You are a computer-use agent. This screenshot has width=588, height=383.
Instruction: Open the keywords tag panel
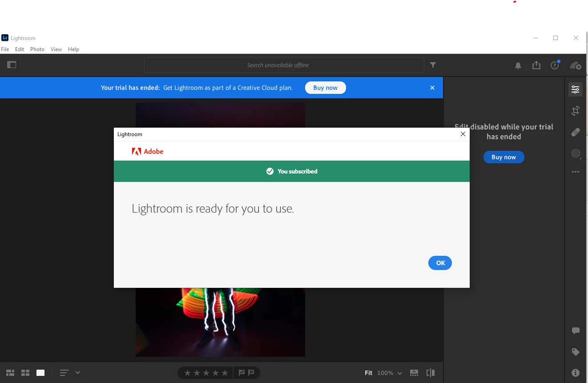click(576, 352)
